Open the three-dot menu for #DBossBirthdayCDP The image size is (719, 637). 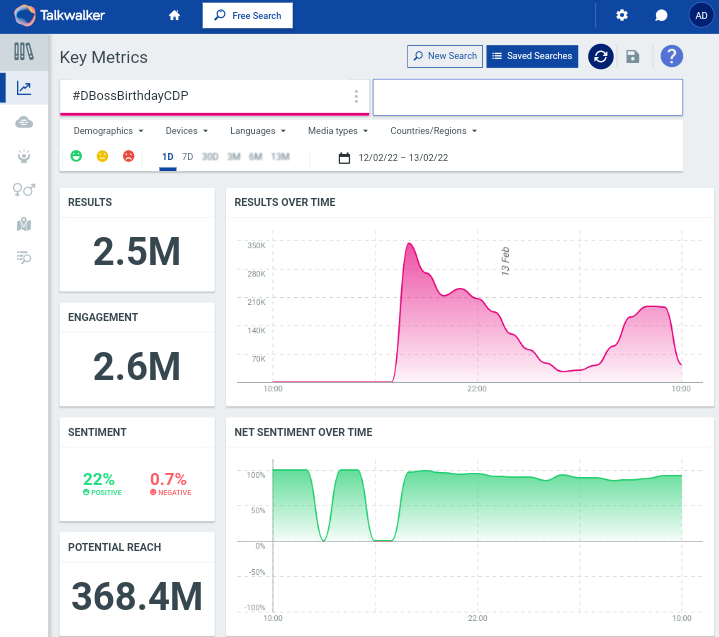click(356, 96)
